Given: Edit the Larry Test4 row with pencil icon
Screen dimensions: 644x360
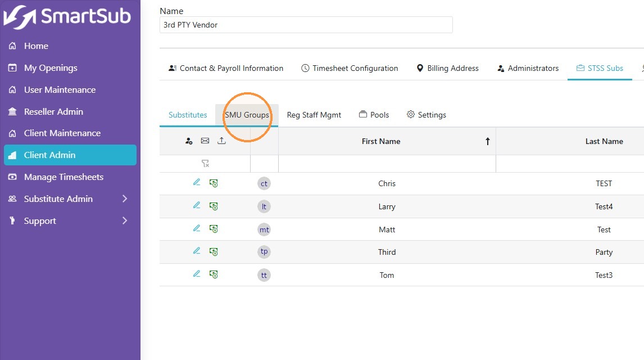Looking at the screenshot, I should click(197, 205).
